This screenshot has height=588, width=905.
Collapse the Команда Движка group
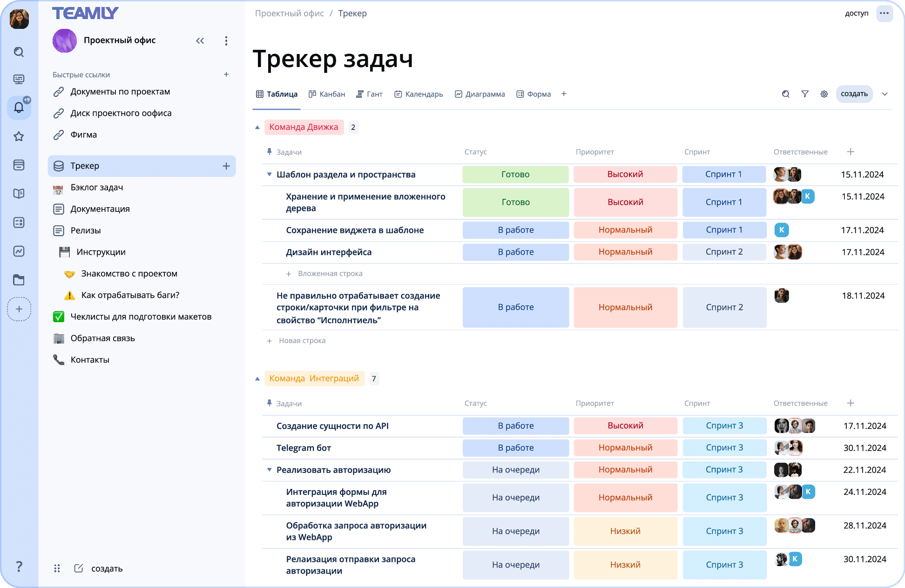[257, 127]
